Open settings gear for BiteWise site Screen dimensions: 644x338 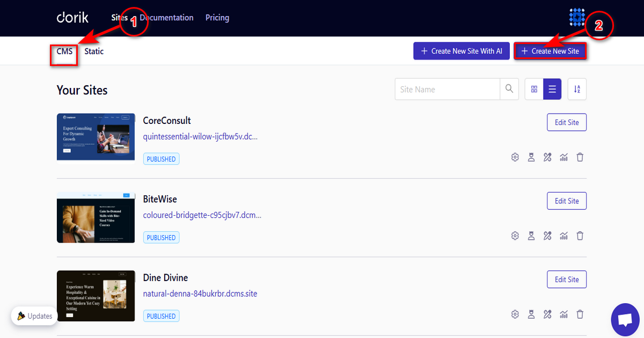point(515,236)
